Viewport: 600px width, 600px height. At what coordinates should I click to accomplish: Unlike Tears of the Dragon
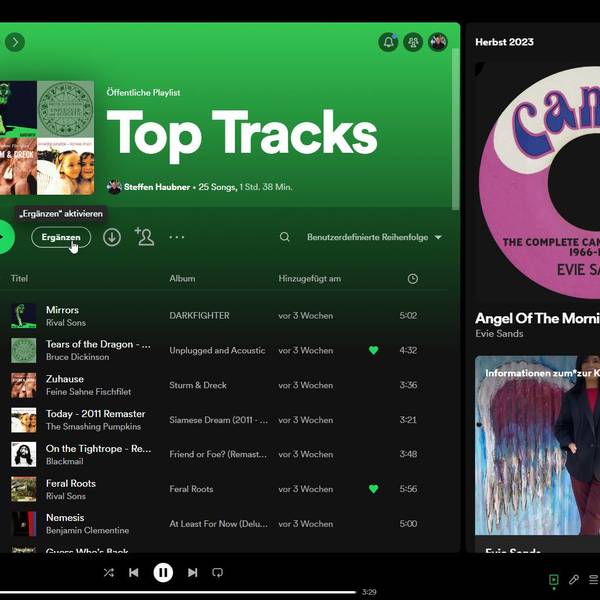click(x=373, y=350)
